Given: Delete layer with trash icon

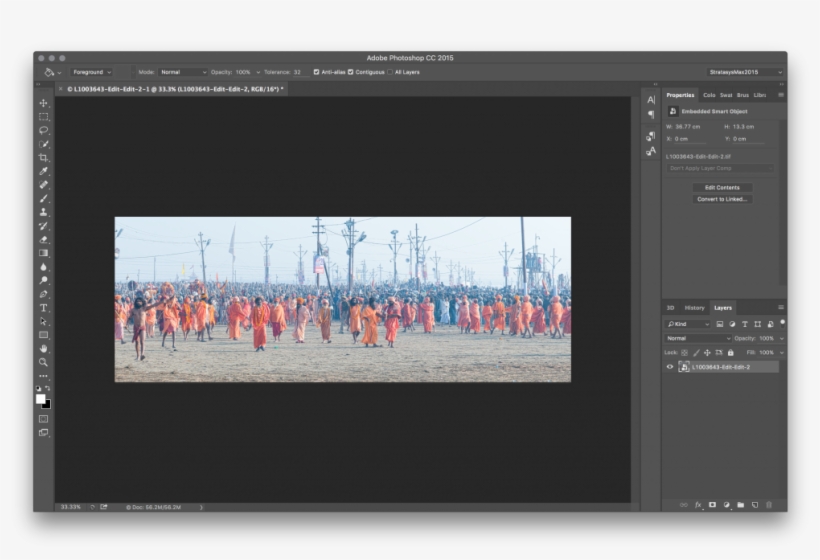Looking at the screenshot, I should [769, 505].
